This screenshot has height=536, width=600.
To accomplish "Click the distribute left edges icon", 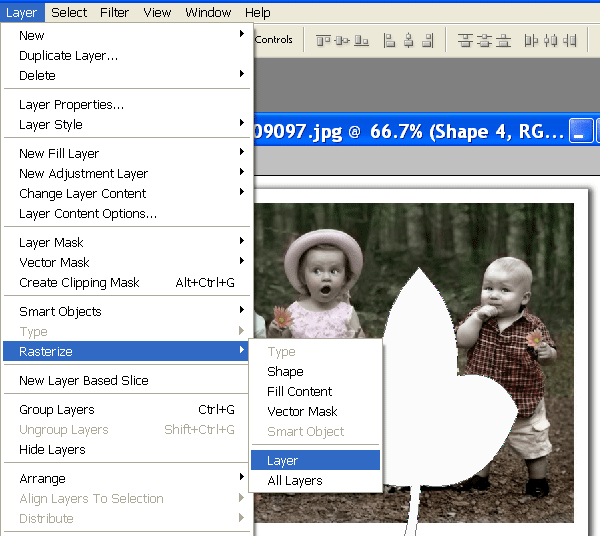I will point(531,40).
